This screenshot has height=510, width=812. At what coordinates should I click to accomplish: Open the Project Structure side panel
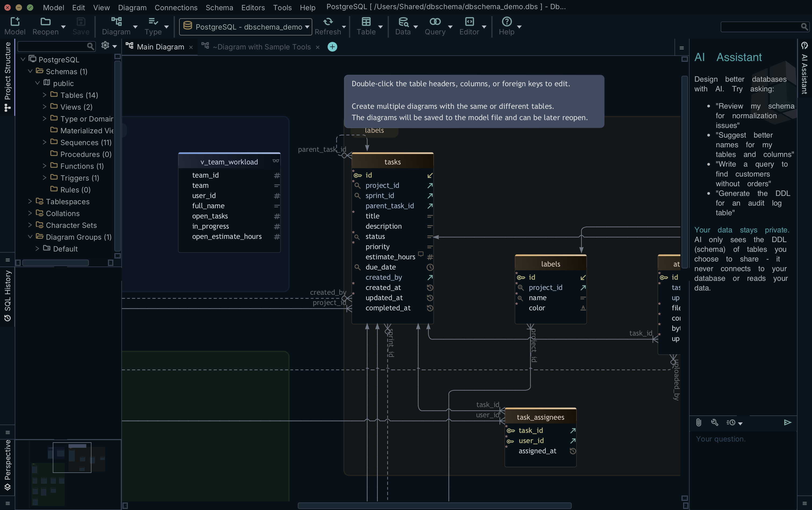[x=8, y=77]
